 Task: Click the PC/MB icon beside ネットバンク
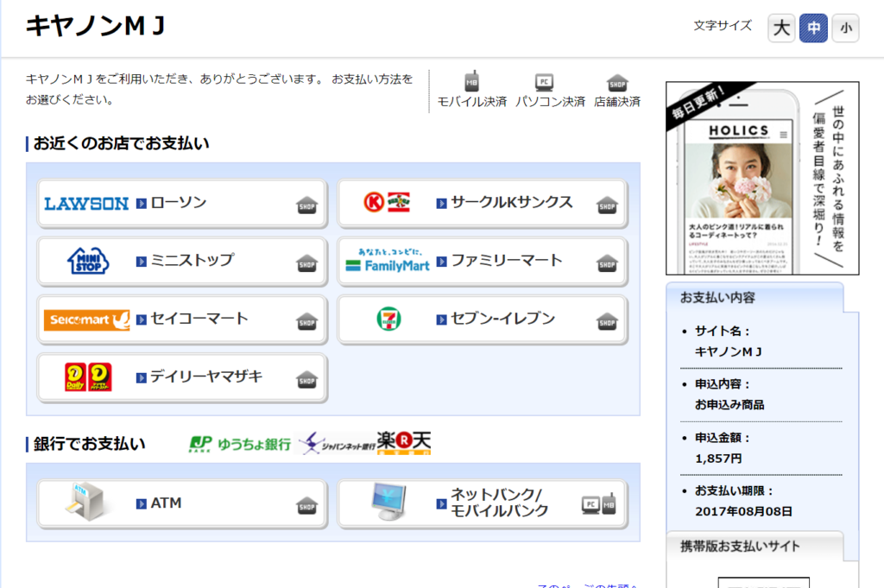point(599,503)
